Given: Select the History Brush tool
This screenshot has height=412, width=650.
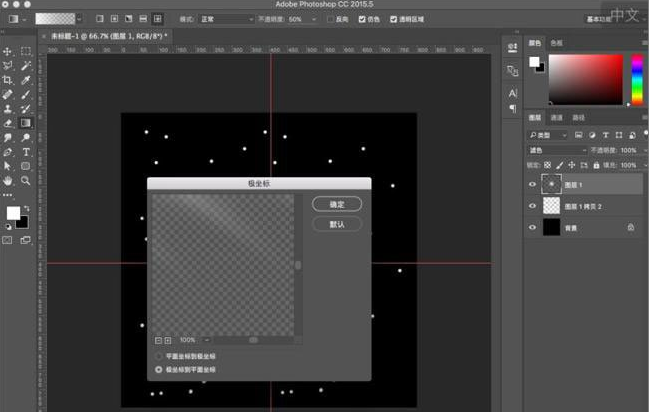Looking at the screenshot, I should [26, 109].
